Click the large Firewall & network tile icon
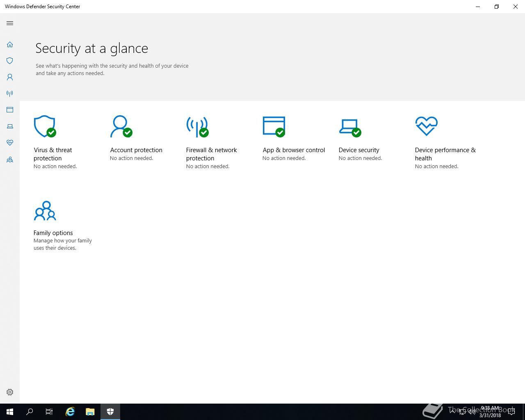The image size is (525, 420). pyautogui.click(x=197, y=126)
